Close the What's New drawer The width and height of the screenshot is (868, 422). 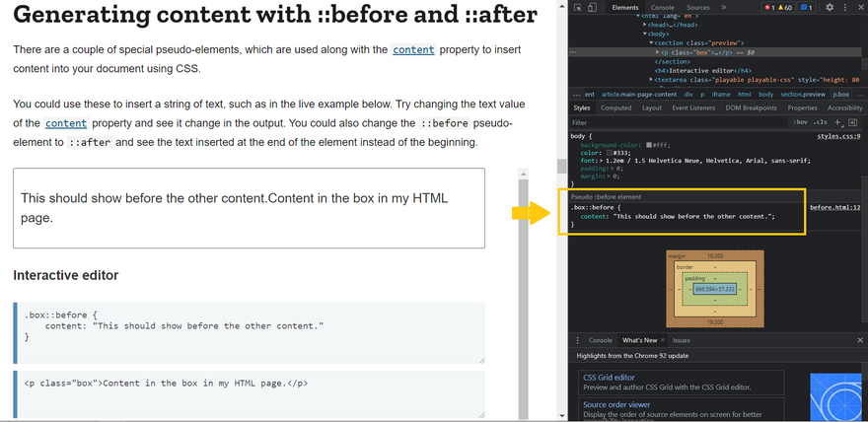pyautogui.click(x=859, y=340)
